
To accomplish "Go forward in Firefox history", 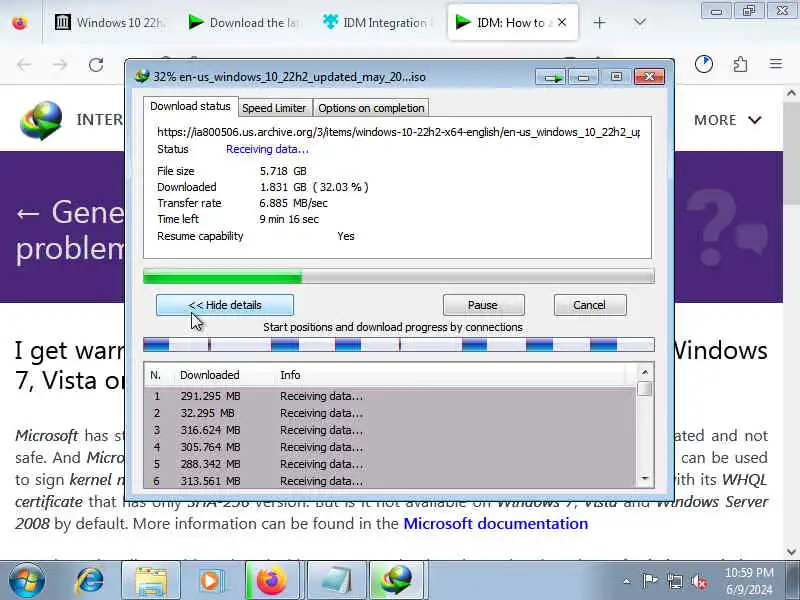I will (60, 64).
